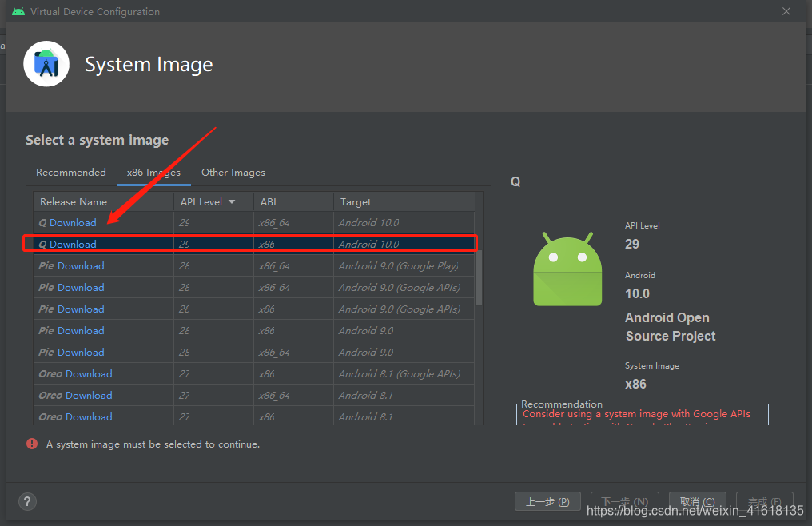This screenshot has height=526, width=812.
Task: Click the 'Select a system image' heading
Action: pyautogui.click(x=98, y=140)
